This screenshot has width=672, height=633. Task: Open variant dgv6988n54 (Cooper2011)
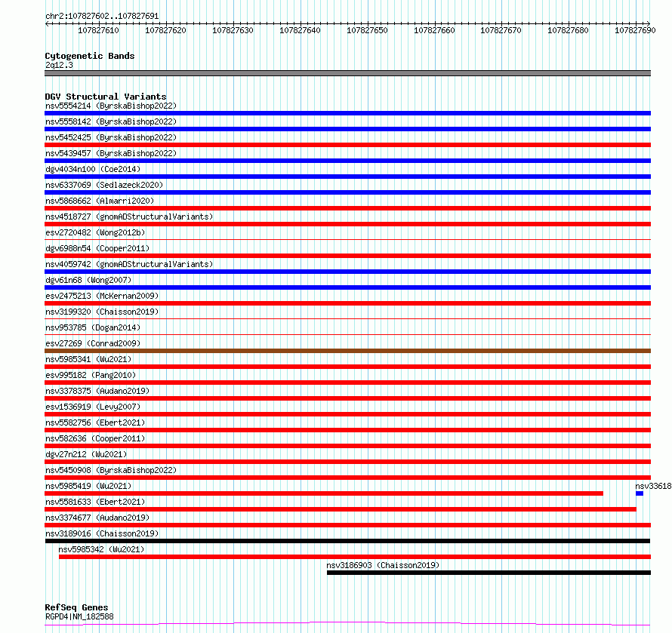pyautogui.click(x=97, y=248)
